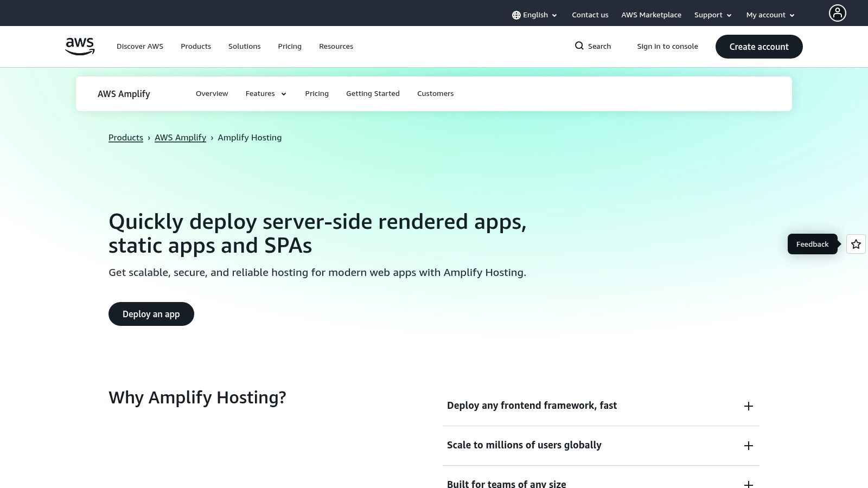Expand 'Built for teams of any size'

click(x=749, y=484)
